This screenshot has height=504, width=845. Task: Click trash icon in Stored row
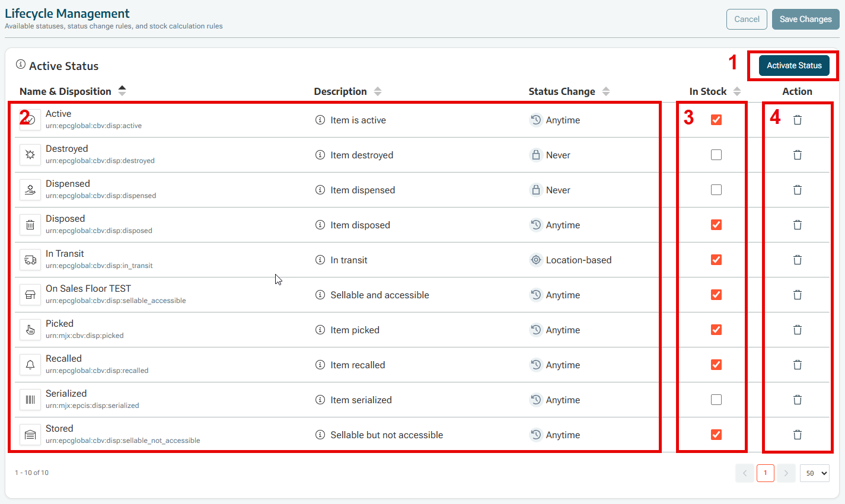point(798,435)
